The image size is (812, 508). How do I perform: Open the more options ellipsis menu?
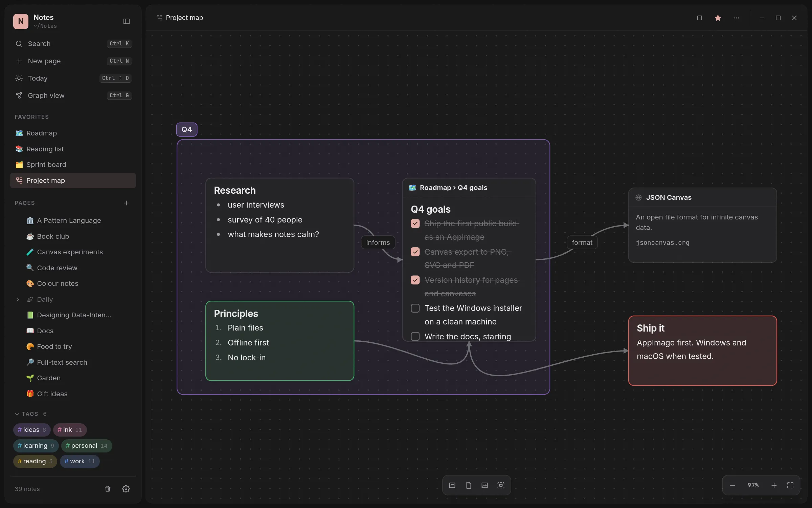pos(736,18)
